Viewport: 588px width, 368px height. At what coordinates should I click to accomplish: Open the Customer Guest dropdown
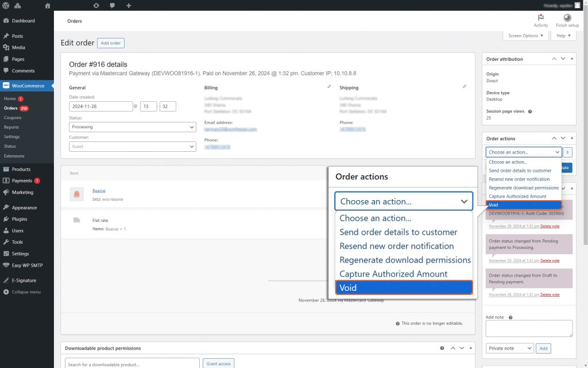coord(133,147)
